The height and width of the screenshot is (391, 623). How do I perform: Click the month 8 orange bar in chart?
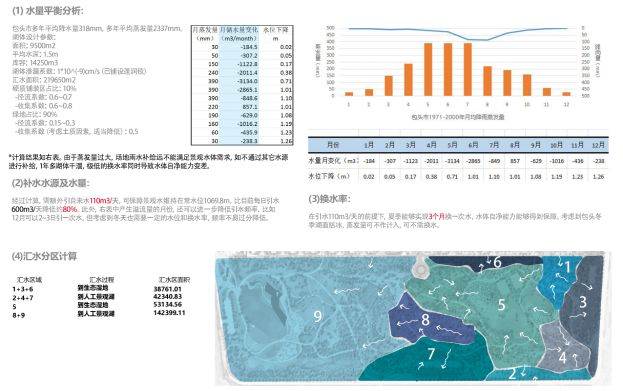(488, 81)
